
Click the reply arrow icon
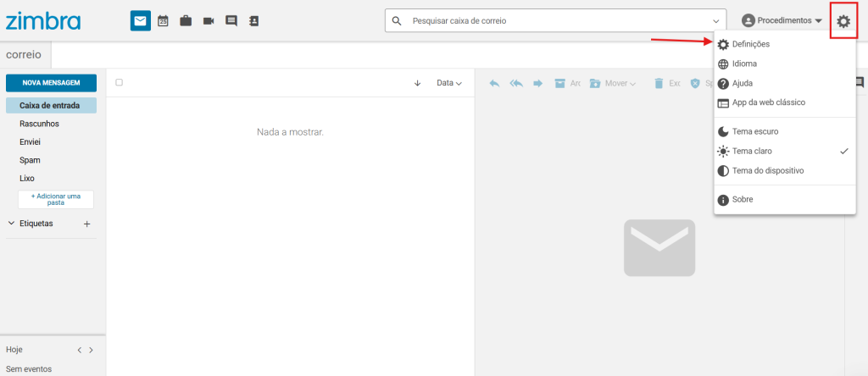click(x=494, y=83)
